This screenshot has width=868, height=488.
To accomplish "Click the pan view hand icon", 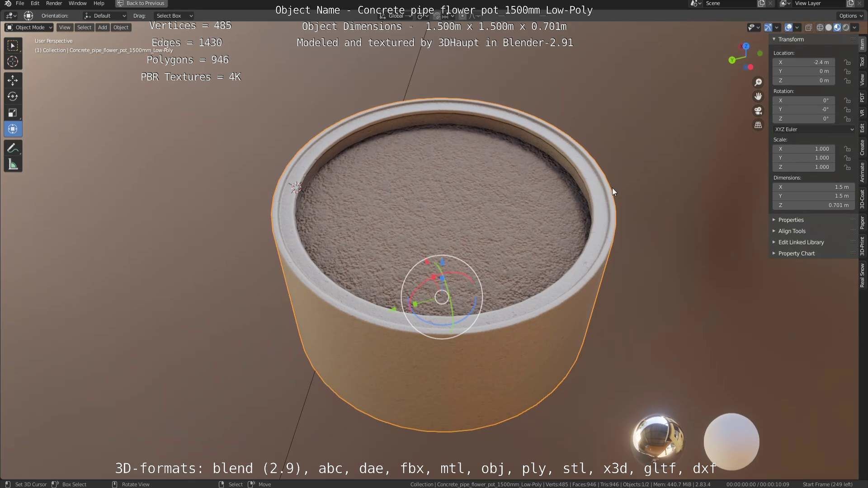I will point(758,96).
